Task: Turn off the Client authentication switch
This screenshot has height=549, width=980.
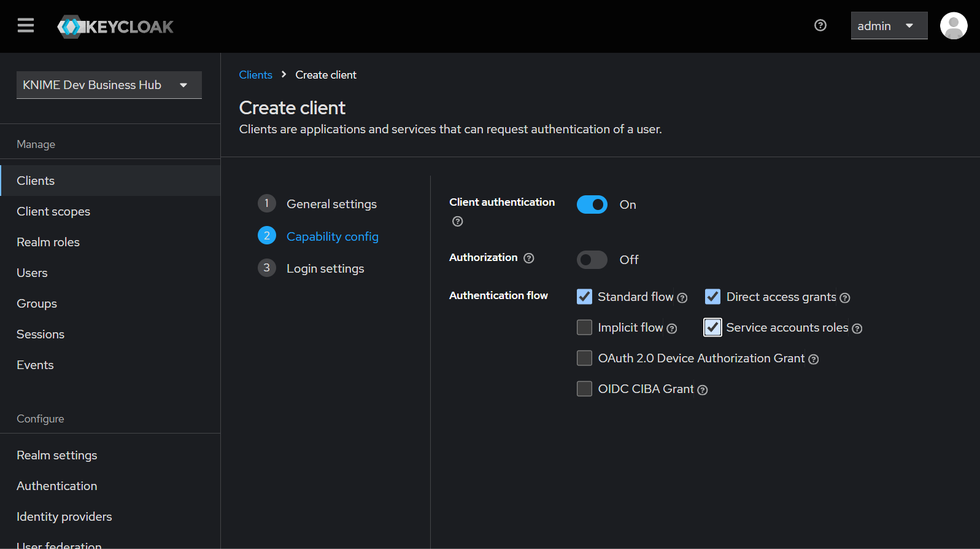Action: tap(592, 204)
